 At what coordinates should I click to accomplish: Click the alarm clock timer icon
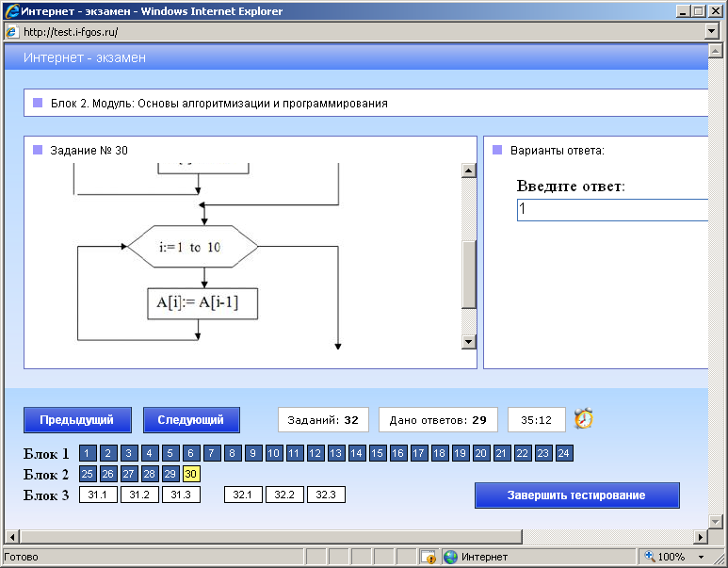point(584,418)
